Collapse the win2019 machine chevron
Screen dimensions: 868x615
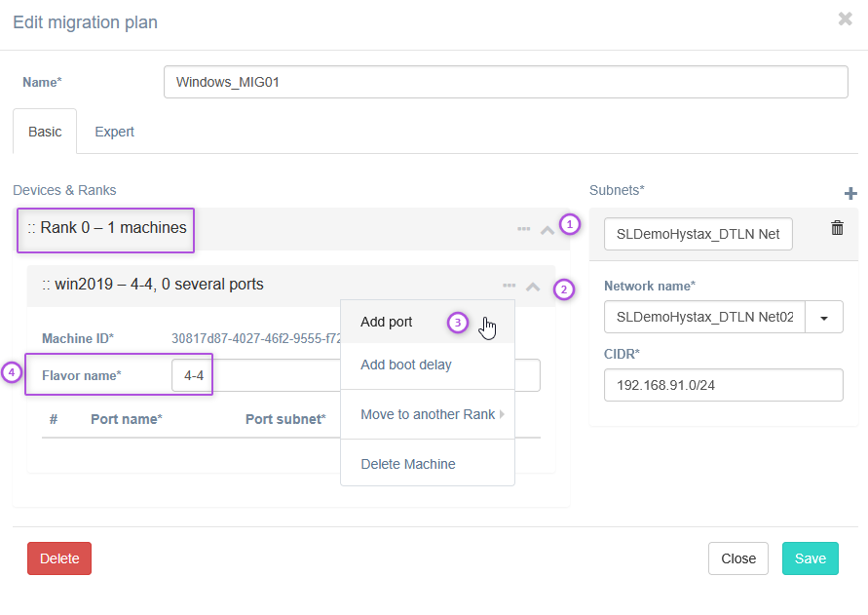click(x=532, y=287)
